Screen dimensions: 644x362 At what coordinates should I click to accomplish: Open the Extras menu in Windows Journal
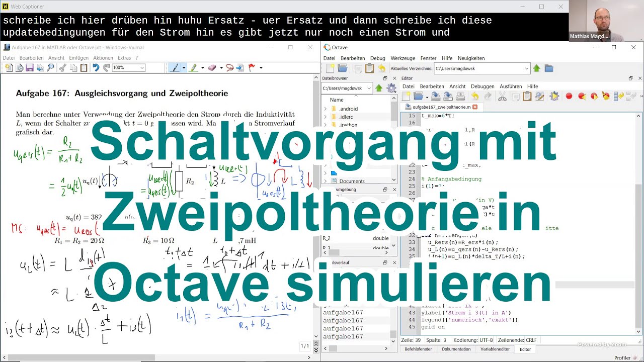[124, 58]
